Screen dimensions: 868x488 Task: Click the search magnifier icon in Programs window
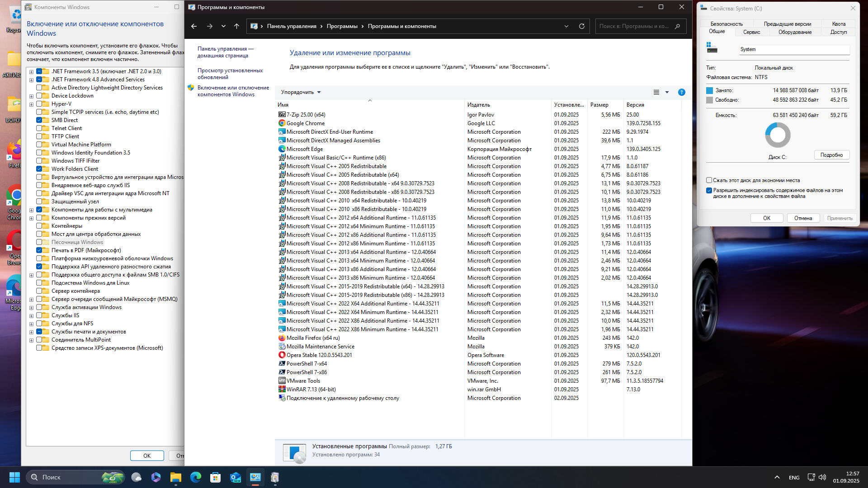(677, 26)
